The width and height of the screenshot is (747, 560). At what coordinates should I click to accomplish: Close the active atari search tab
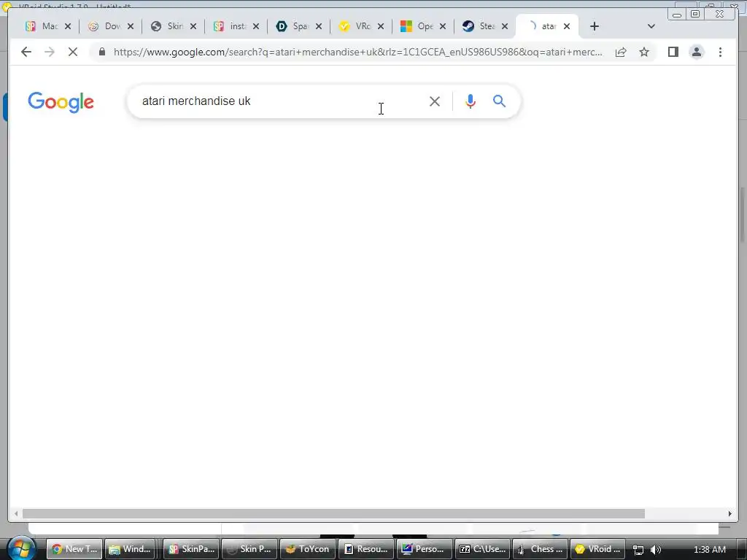point(566,26)
